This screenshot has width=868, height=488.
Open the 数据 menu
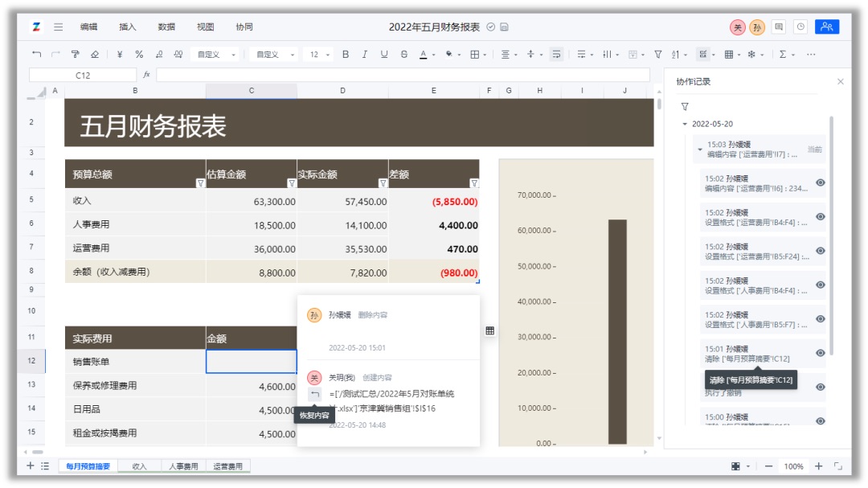(166, 27)
